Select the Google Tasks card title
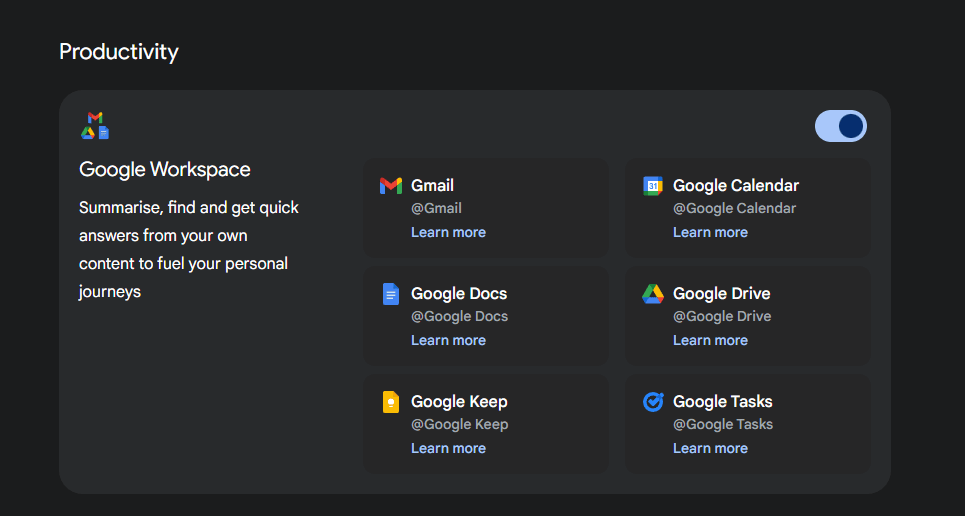Viewport: 965px width, 516px height. [x=723, y=401]
